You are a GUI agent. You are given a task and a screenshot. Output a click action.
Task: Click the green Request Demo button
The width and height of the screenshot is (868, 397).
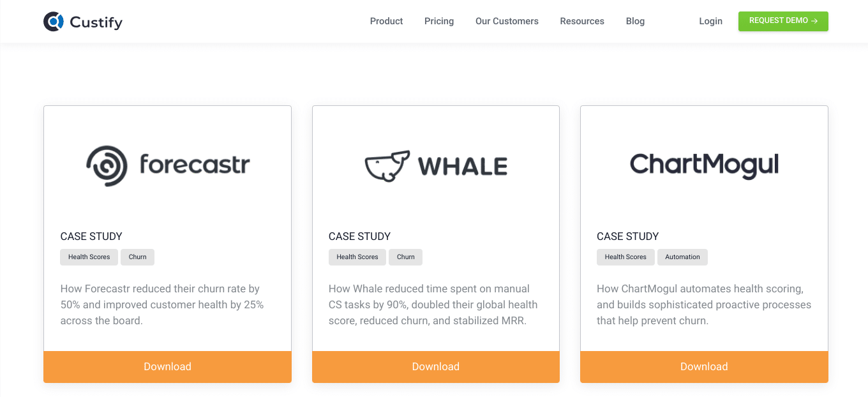point(783,21)
